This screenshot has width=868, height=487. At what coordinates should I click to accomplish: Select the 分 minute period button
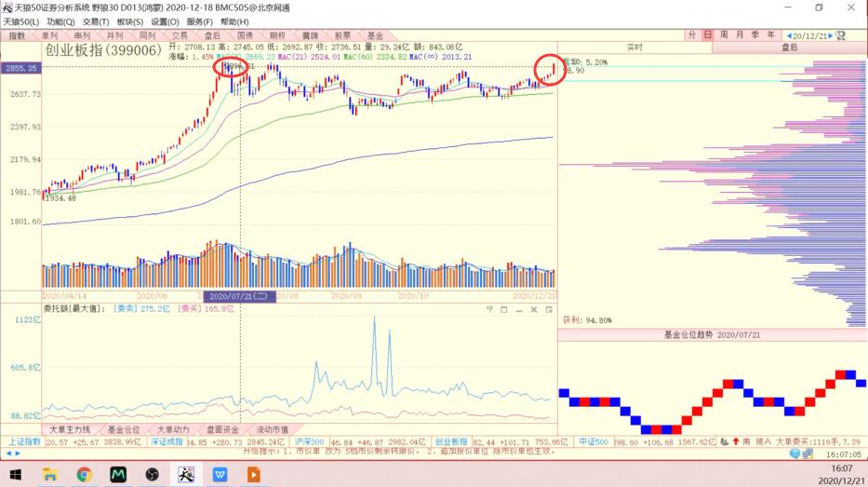point(692,34)
